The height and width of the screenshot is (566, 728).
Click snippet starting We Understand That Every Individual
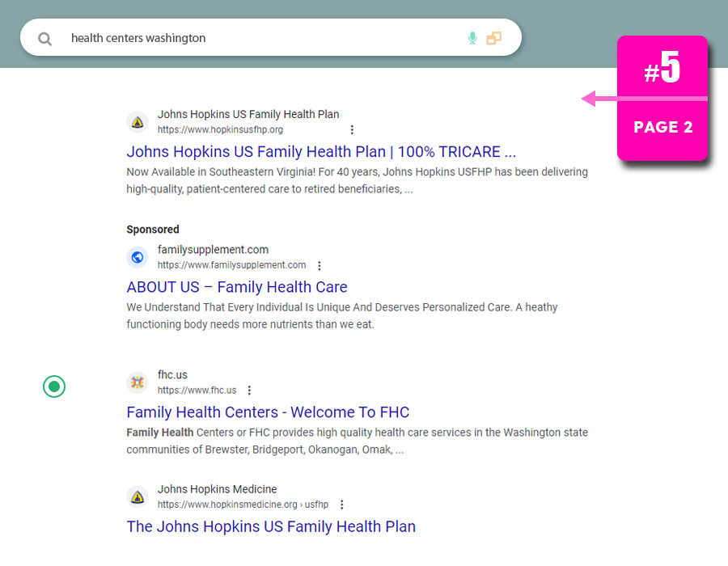tap(342, 316)
